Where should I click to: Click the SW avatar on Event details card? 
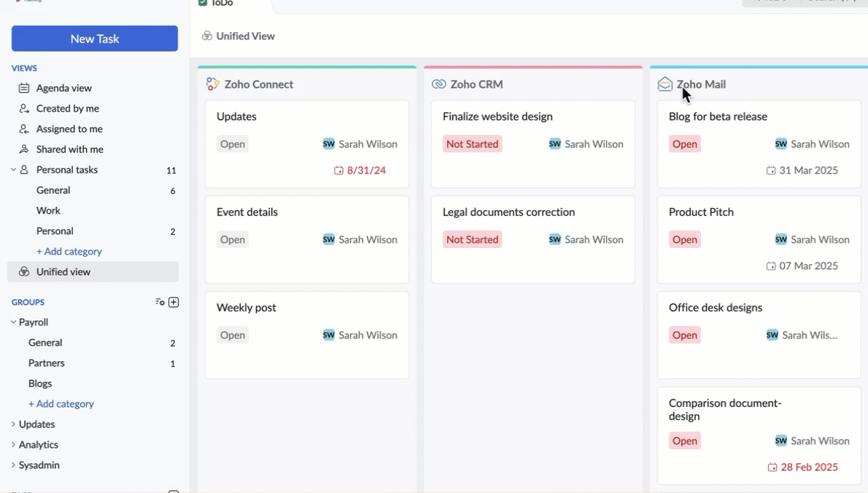pyautogui.click(x=329, y=240)
